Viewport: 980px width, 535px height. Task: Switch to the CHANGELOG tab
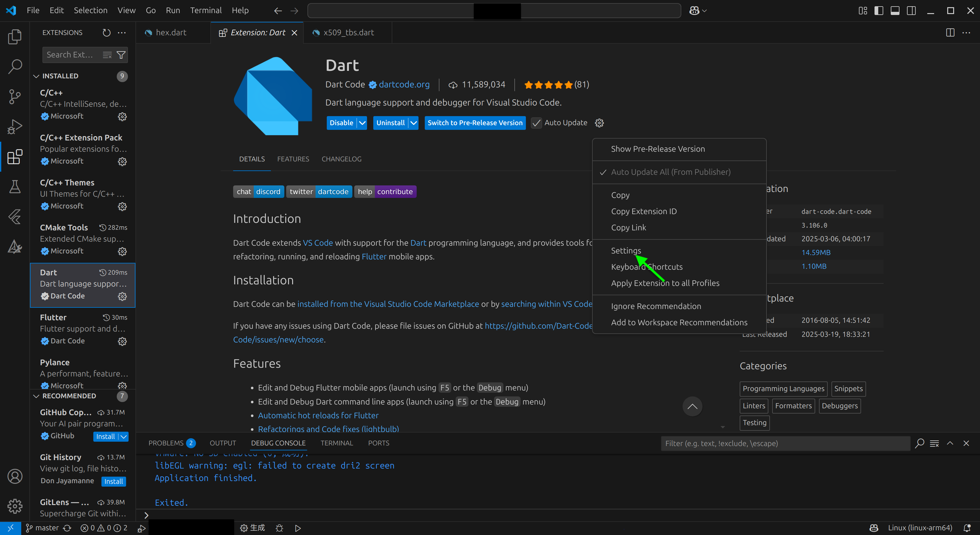tap(341, 159)
